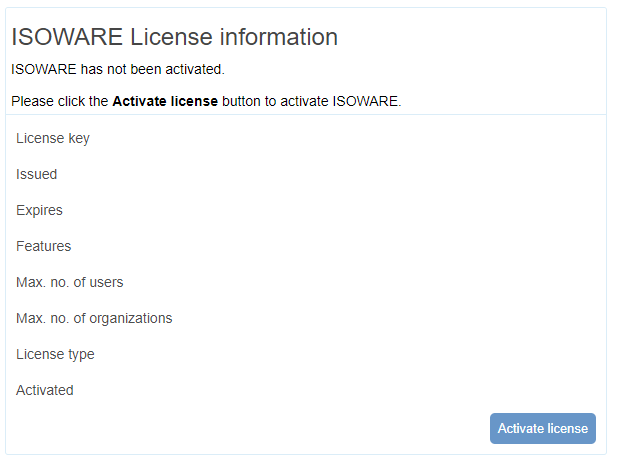Select the Features row label
The width and height of the screenshot is (618, 462).
point(44,246)
